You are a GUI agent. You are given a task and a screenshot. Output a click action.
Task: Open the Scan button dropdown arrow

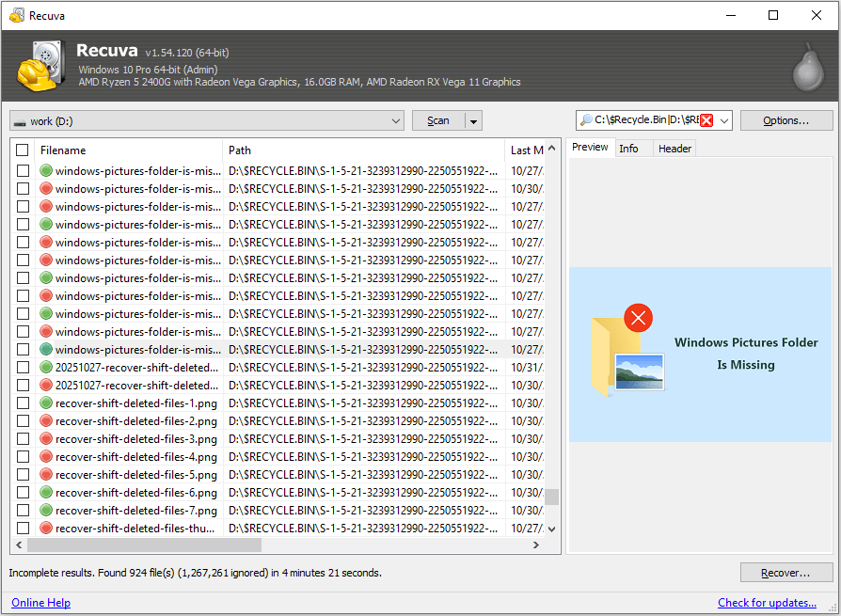click(x=473, y=121)
